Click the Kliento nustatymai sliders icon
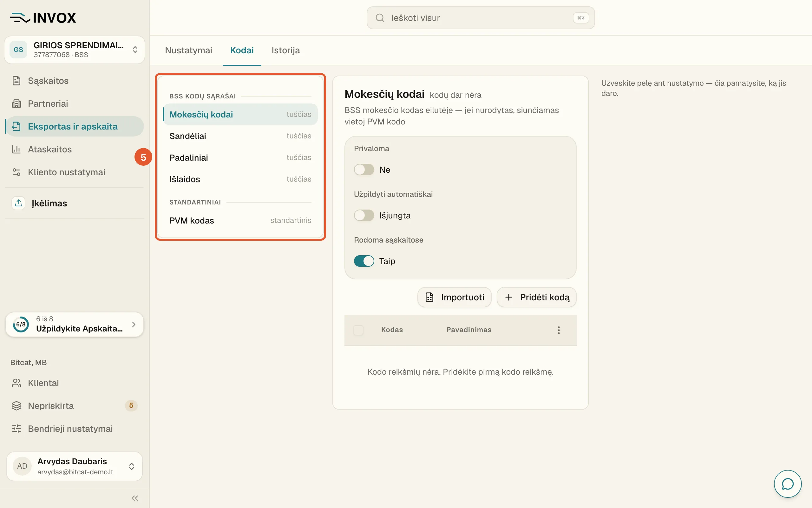 [16, 172]
